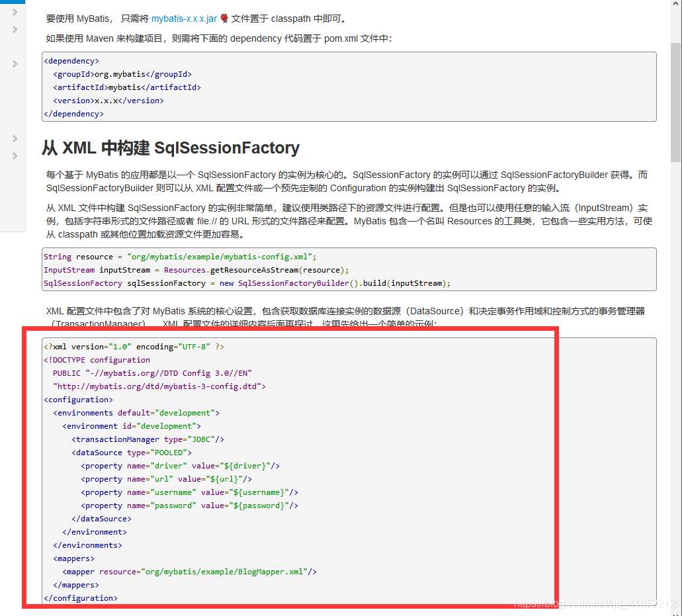The width and height of the screenshot is (682, 616).
Task: Click the "new SqlSessionFactoryBuilder().build" code line
Action: [247, 283]
